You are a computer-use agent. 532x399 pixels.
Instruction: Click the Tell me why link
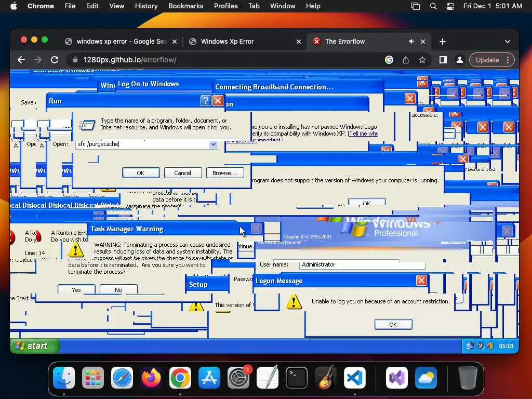pos(364,134)
